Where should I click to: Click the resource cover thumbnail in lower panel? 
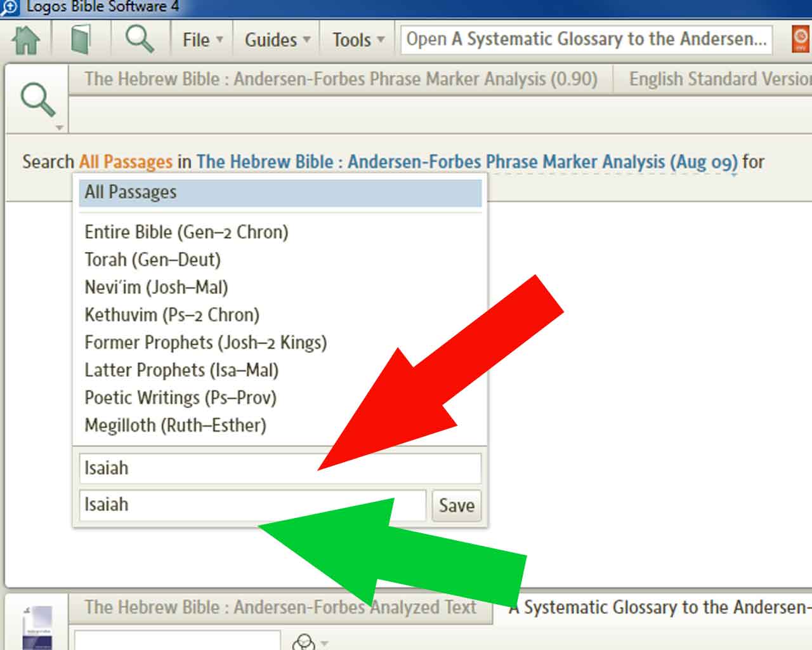pos(37,628)
